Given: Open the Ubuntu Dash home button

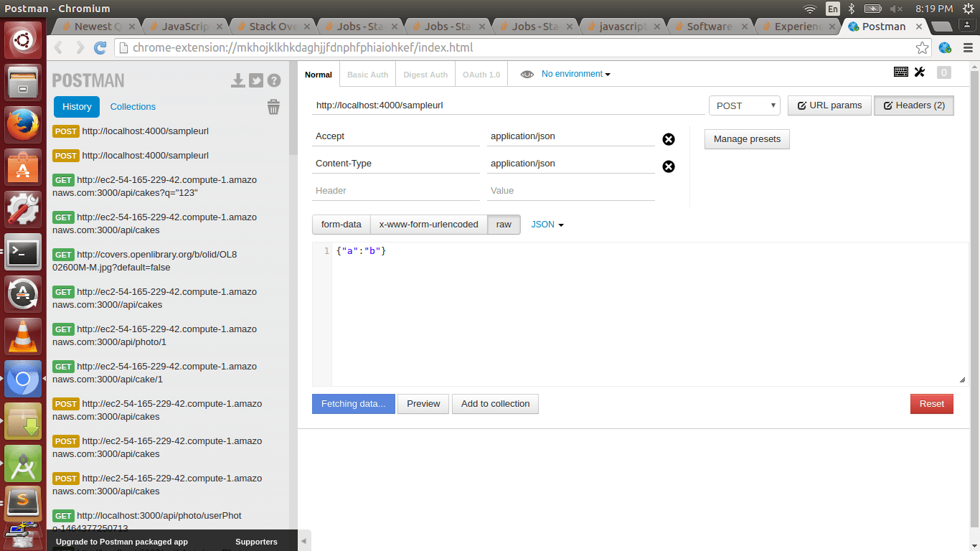Looking at the screenshot, I should [24, 39].
